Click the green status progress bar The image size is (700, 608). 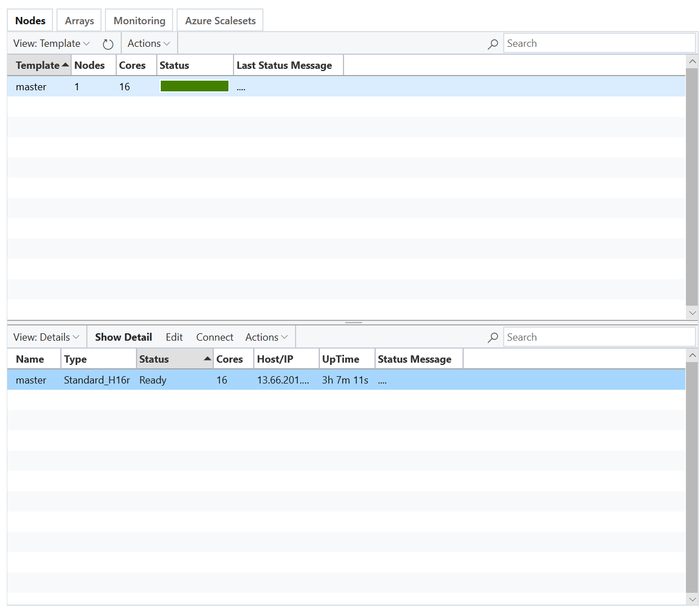[194, 86]
